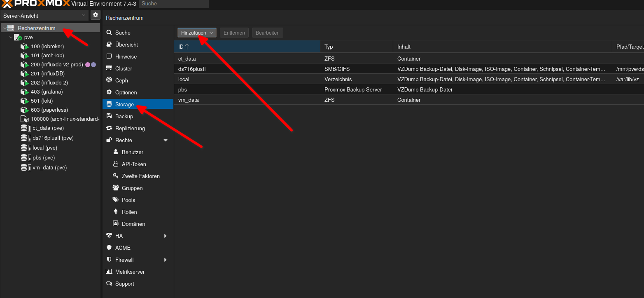644x298 pixels.
Task: Open the Ceph menu item
Action: (138, 80)
